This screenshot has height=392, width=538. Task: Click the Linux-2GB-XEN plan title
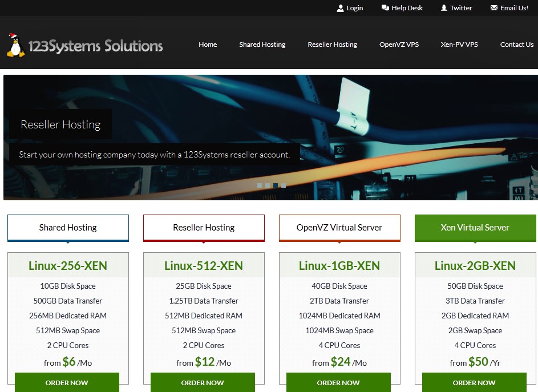coord(475,266)
